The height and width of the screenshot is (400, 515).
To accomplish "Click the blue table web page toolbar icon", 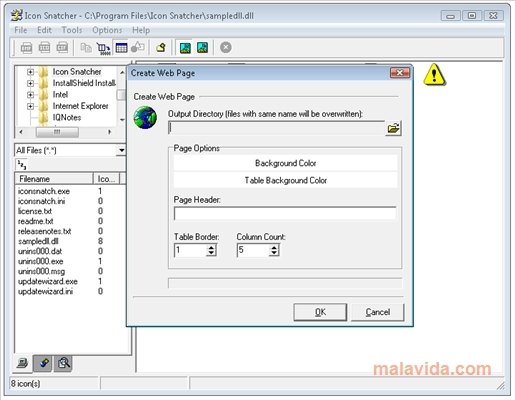I will tap(121, 48).
